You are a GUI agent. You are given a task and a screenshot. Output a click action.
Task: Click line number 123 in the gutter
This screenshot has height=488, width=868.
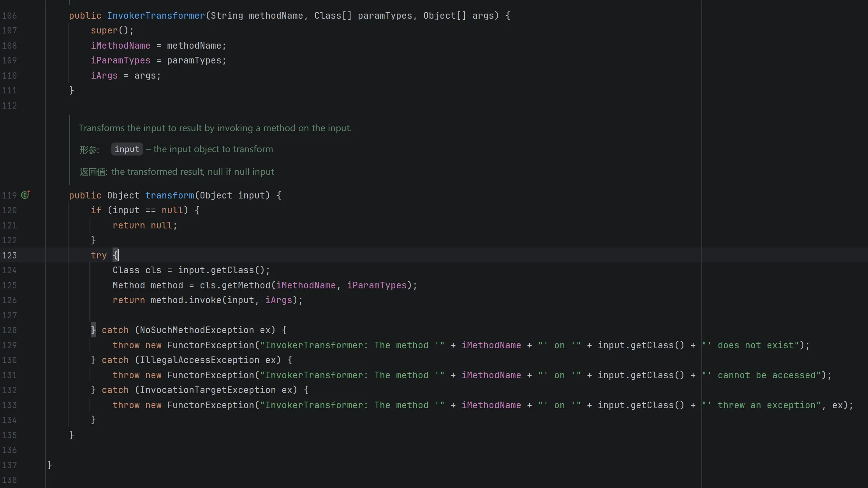click(9, 255)
